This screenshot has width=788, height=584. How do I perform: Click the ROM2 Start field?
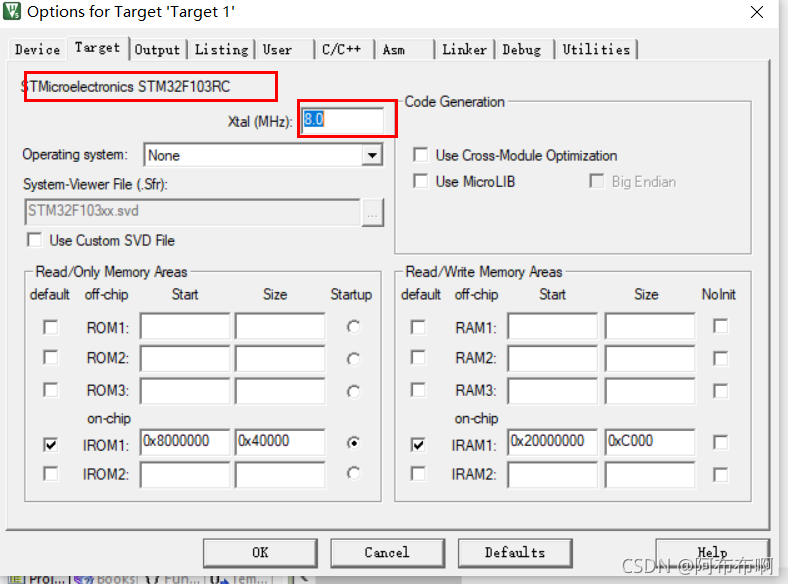[185, 359]
